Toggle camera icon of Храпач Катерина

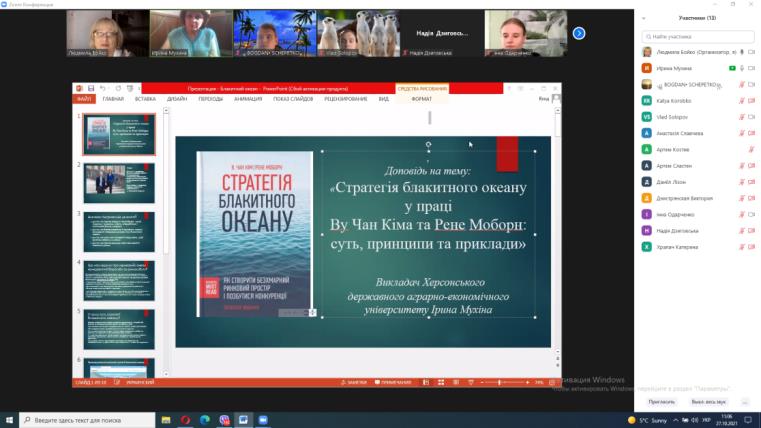pyautogui.click(x=752, y=247)
